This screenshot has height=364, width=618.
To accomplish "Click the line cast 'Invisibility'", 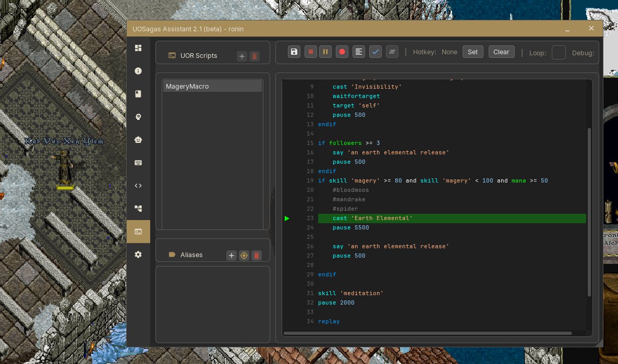I will [x=367, y=87].
